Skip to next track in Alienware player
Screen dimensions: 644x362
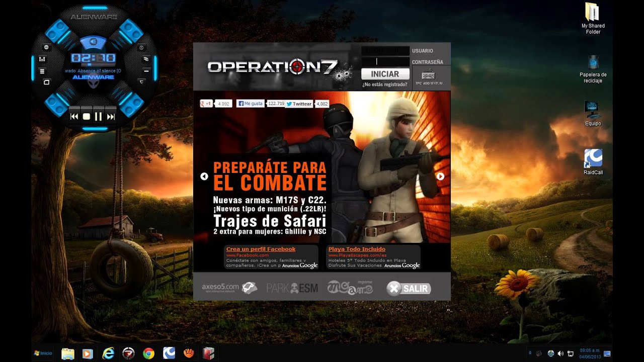pos(111,117)
